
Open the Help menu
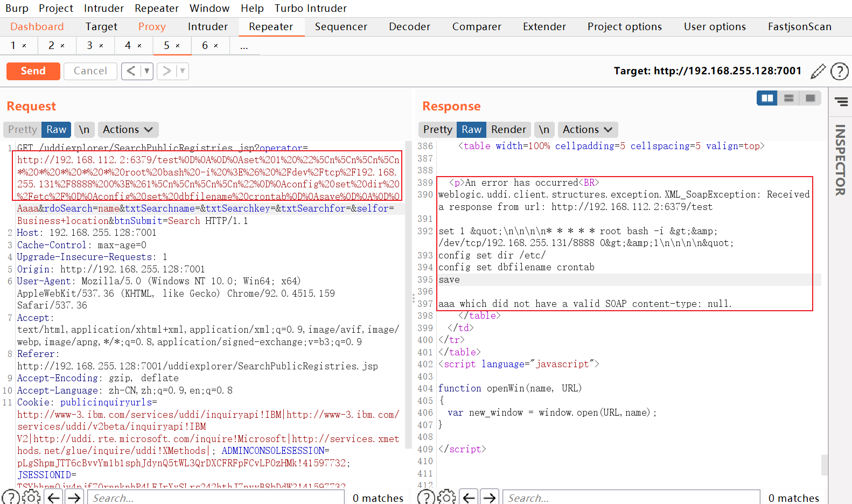(252, 8)
